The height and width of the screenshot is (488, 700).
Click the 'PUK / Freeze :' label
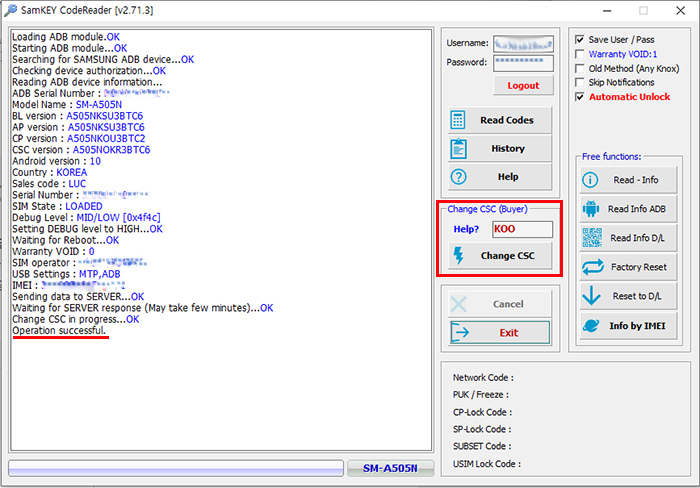point(481,395)
